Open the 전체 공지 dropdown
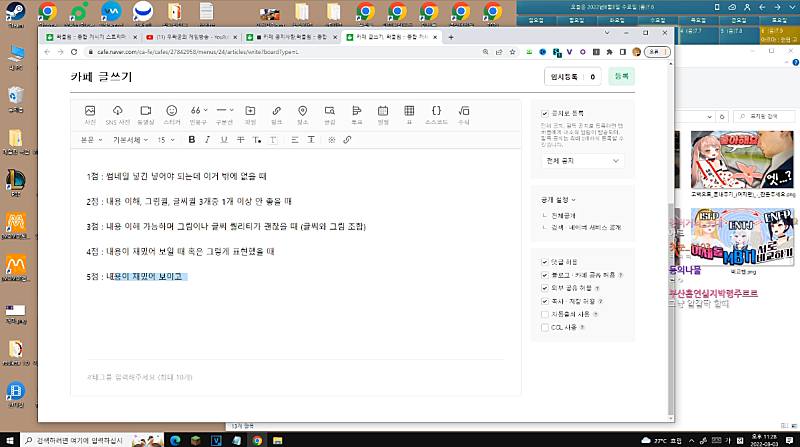Screen dimensions: 800x447 [582, 160]
